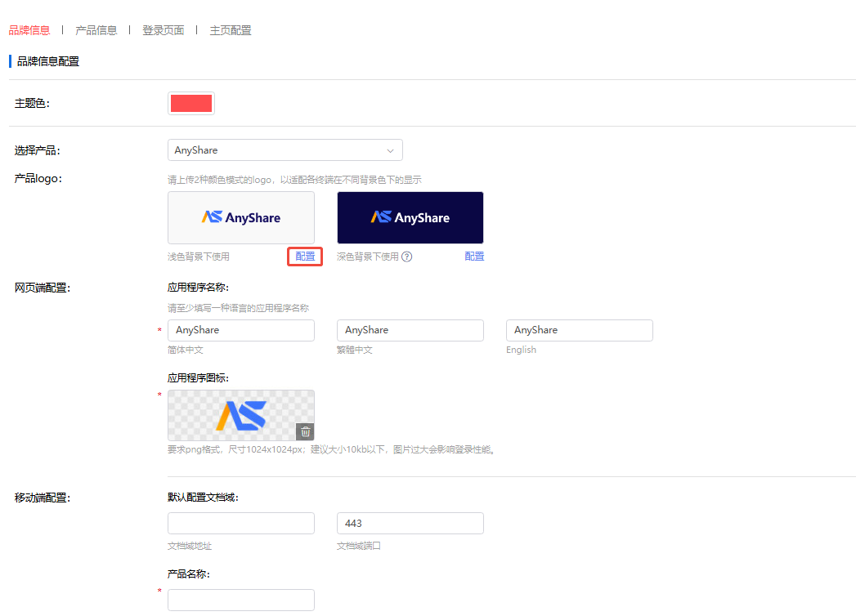Click the 简体中文 application name field
856x616 pixels.
[241, 330]
